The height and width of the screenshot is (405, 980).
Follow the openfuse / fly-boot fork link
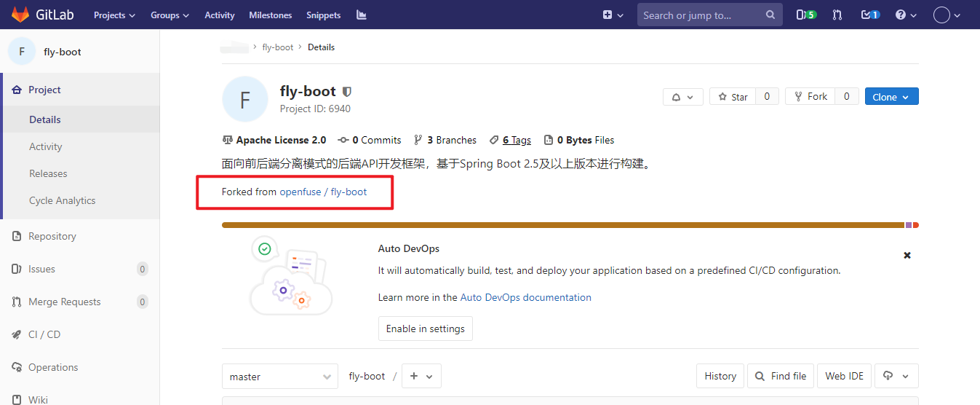[x=323, y=192]
